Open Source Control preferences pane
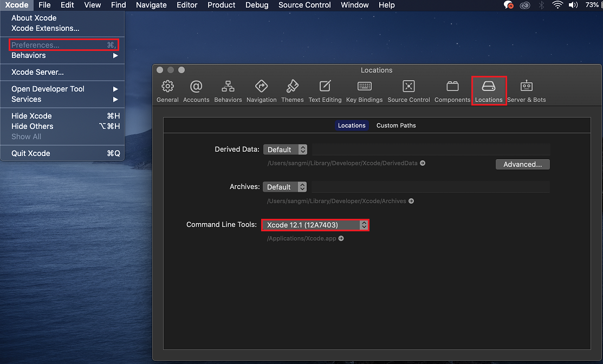The image size is (603, 364). tap(409, 89)
